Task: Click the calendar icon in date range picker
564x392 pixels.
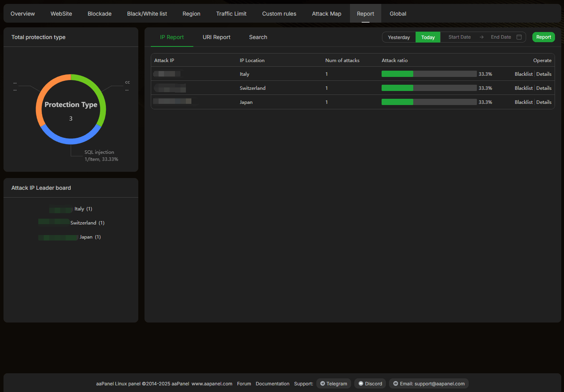Action: 519,37
